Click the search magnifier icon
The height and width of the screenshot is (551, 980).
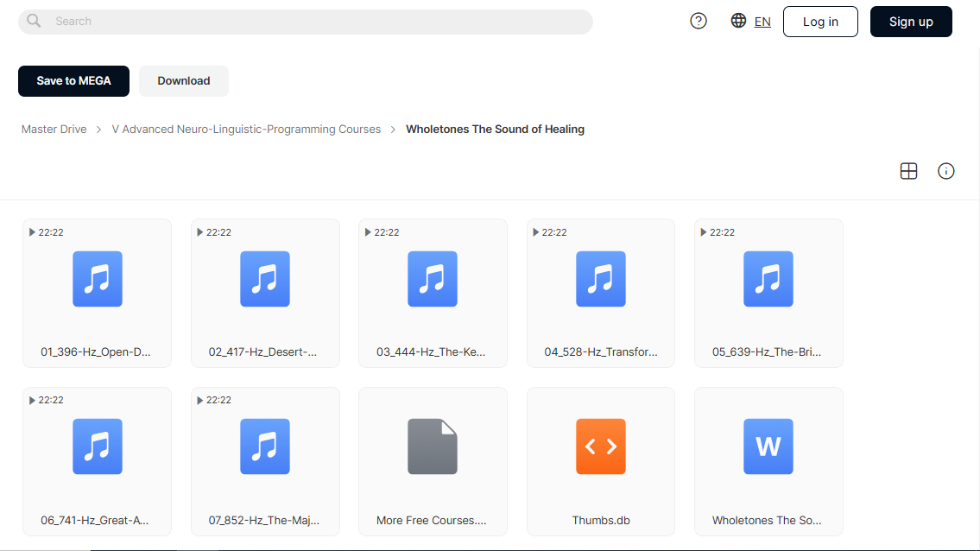pyautogui.click(x=34, y=22)
